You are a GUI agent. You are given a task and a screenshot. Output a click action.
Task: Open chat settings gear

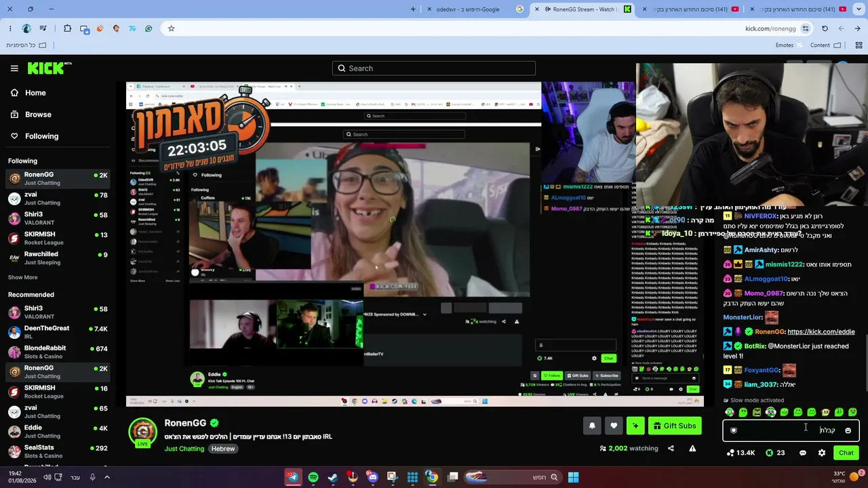[x=822, y=453]
